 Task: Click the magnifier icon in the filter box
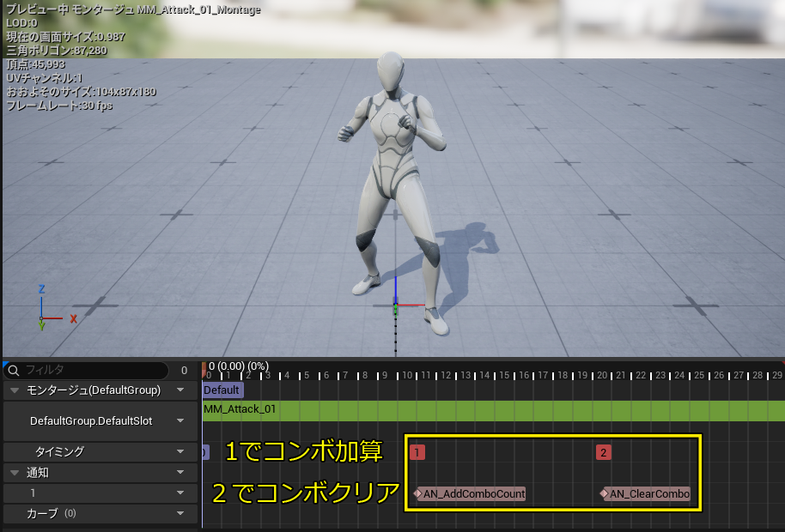[x=14, y=371]
